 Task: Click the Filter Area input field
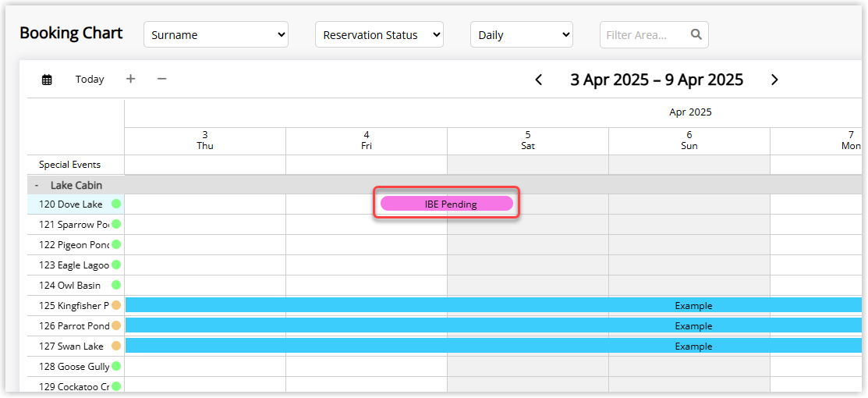pos(643,35)
